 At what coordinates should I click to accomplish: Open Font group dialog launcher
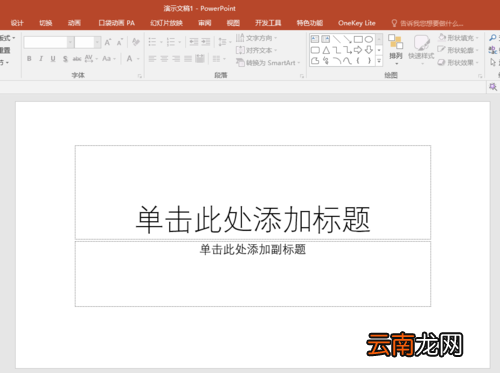click(x=140, y=76)
